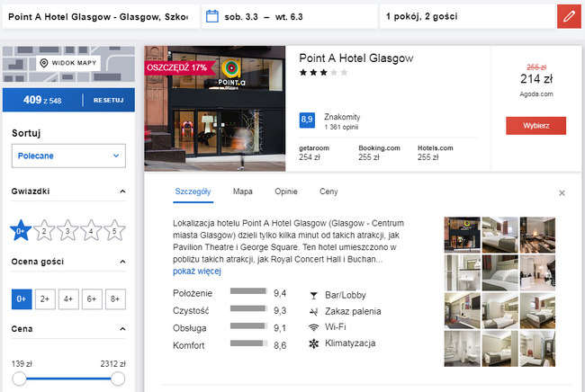This screenshot has width=585, height=392.
Task: Click the map pin icon in Widok mapy
Action: [44, 63]
